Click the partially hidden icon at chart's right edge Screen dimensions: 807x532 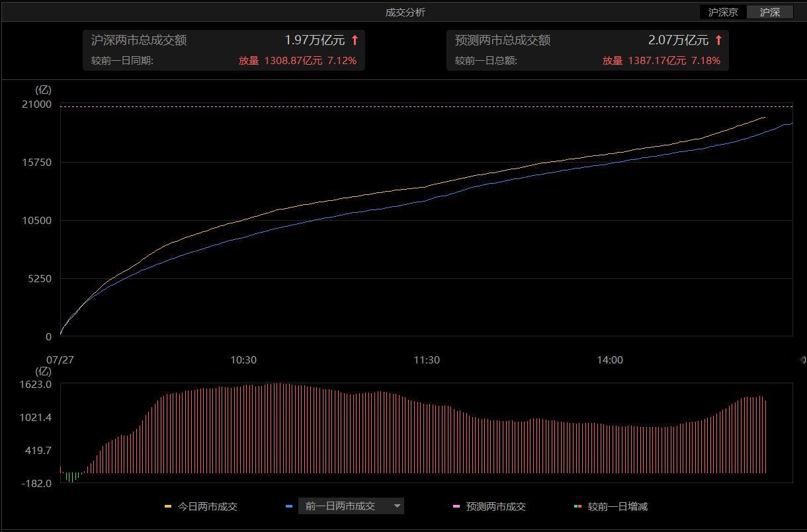click(x=803, y=360)
